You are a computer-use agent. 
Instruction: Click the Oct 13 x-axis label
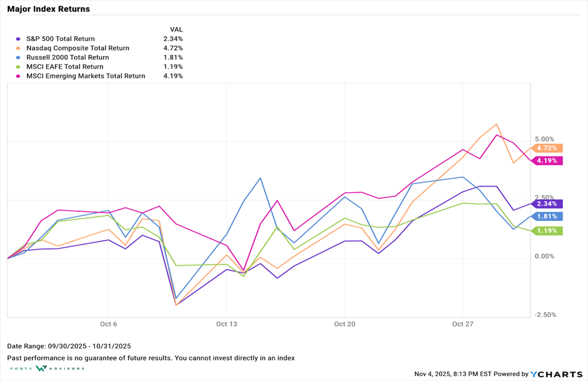coord(226,324)
